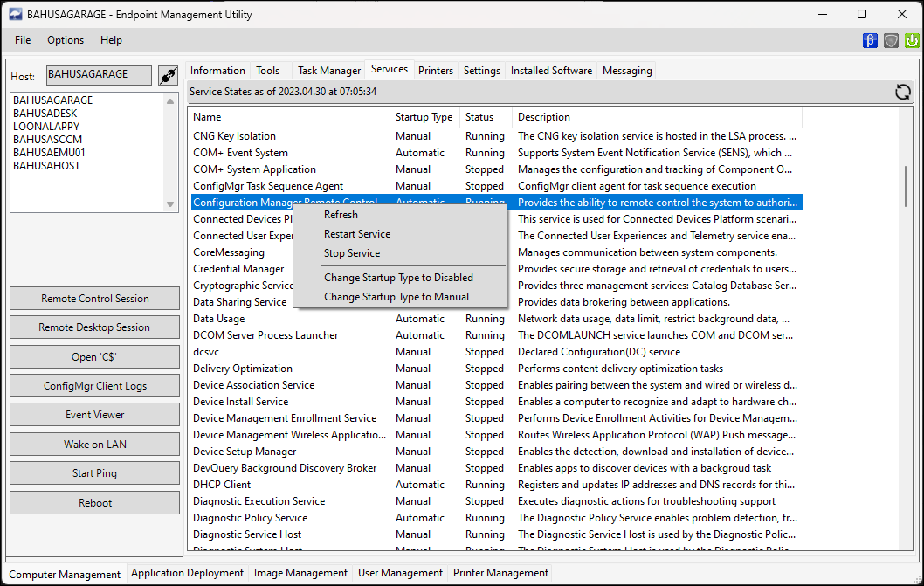This screenshot has height=586, width=924.
Task: Switch to the Information tab
Action: coord(217,71)
